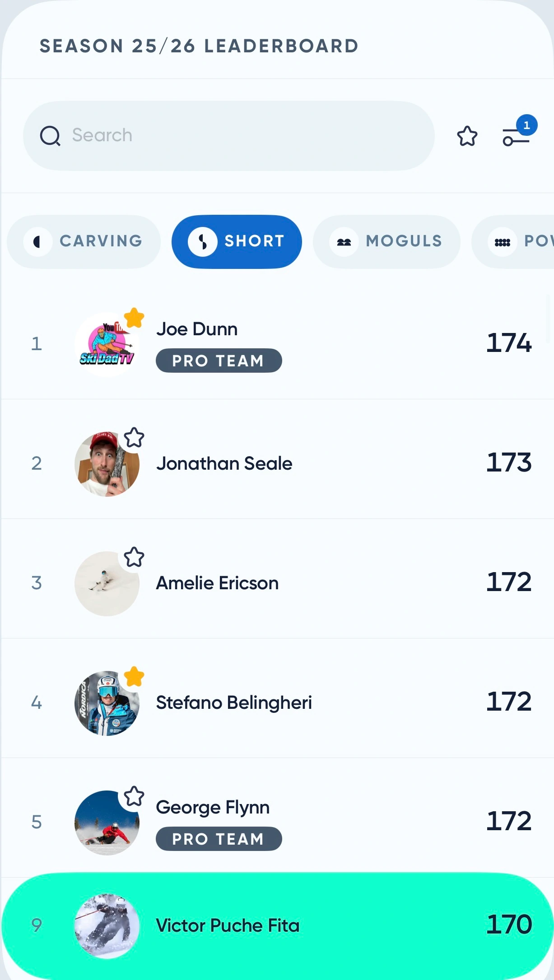Show favorites using the star filter icon

[x=467, y=136]
